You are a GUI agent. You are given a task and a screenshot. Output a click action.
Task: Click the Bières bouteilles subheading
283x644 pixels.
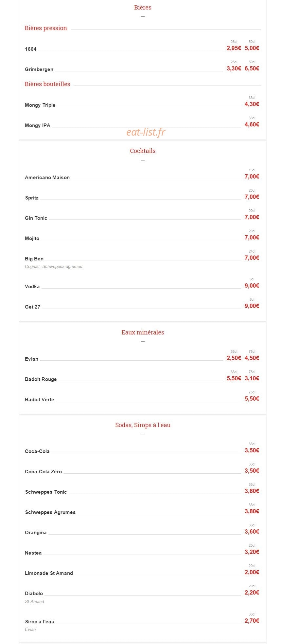47,84
